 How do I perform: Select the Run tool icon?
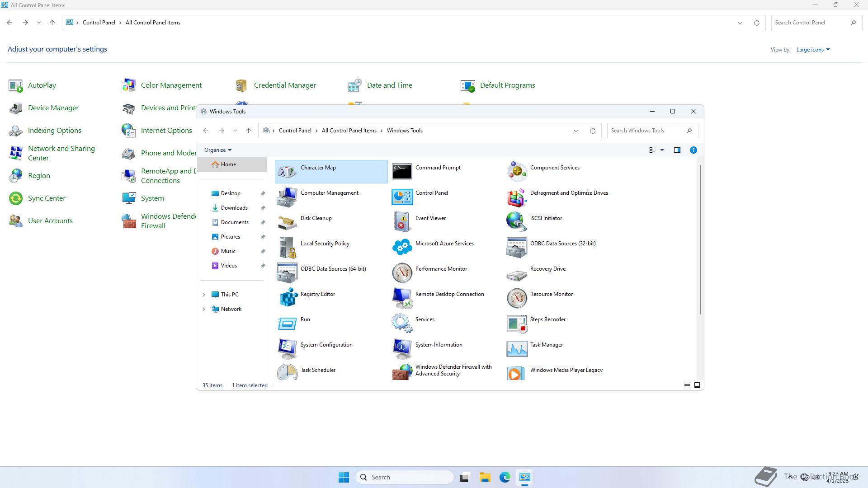point(287,324)
